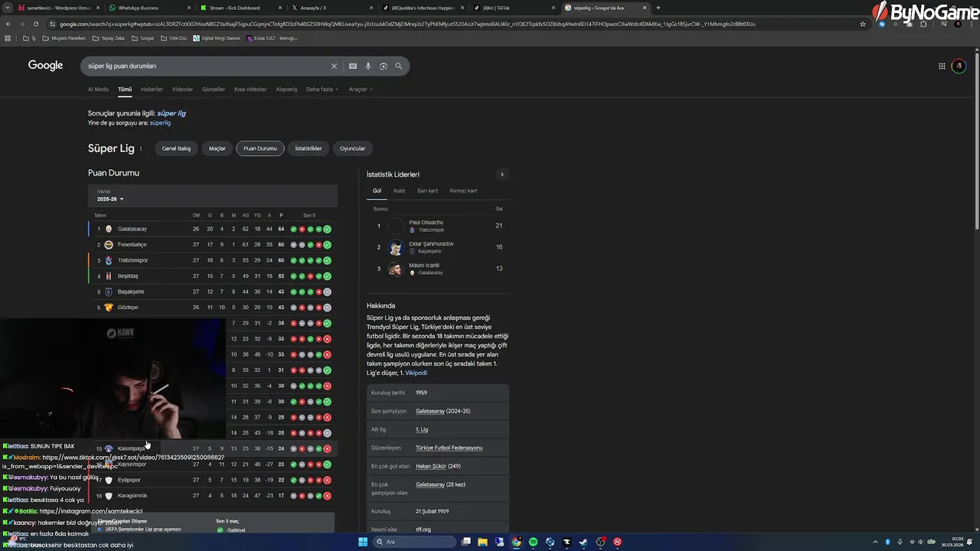Open Eldar Şahmuradov player entry
Screen dimensions: 980x551
tap(436, 247)
